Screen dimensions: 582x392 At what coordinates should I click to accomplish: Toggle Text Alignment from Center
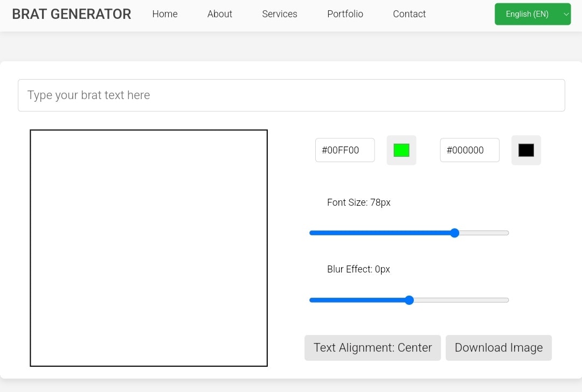click(x=372, y=347)
